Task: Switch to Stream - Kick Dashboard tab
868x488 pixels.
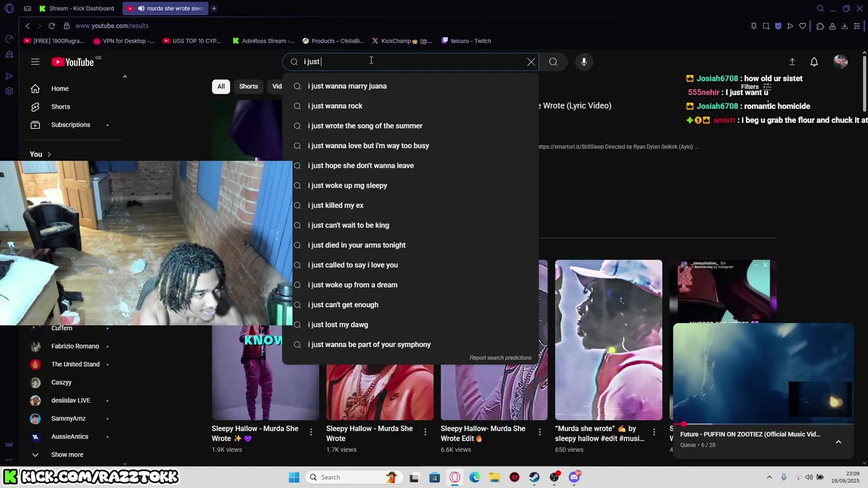Action: click(77, 9)
